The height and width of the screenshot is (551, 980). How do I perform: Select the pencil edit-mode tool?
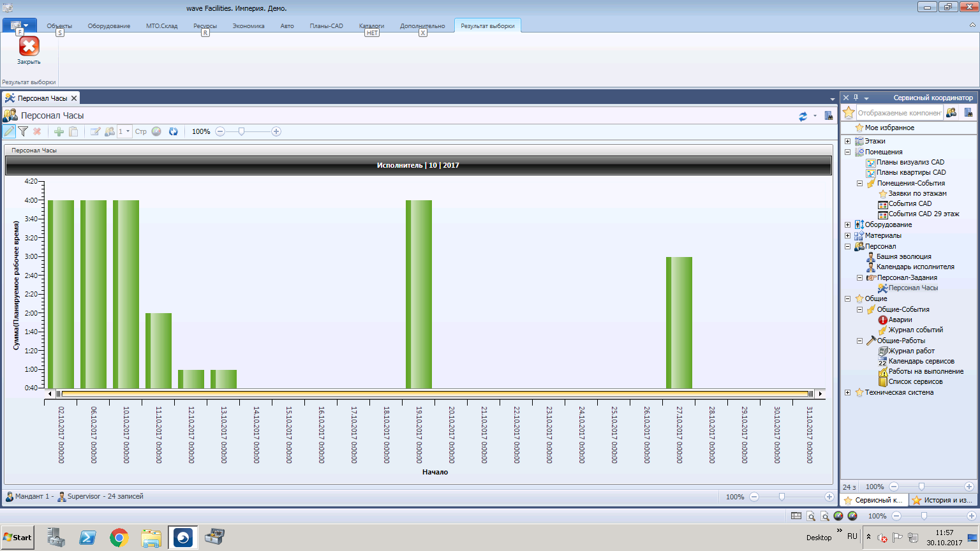(9, 131)
